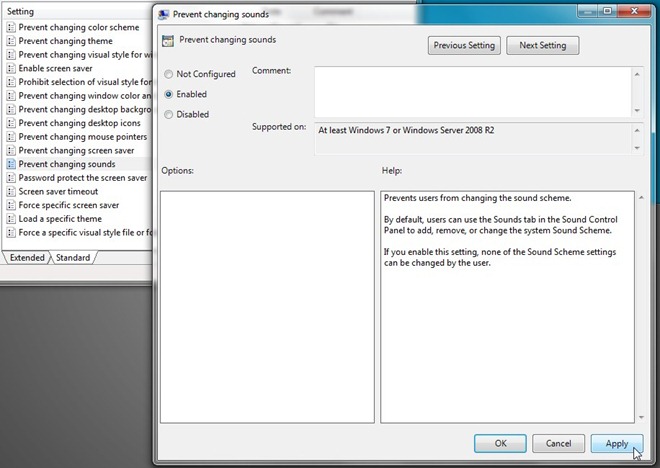Click the icon beside Screen saver timeout
This screenshot has height=468, width=660.
(x=11, y=192)
